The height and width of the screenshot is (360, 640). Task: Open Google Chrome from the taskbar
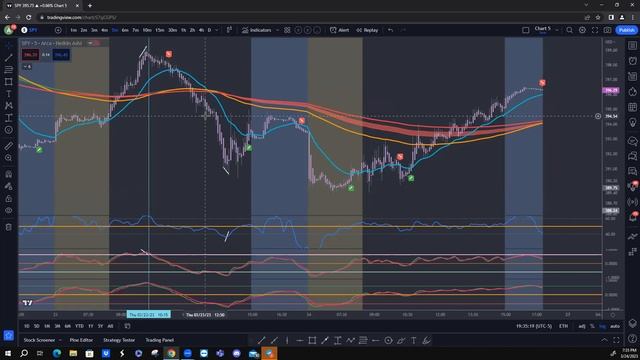point(171,353)
